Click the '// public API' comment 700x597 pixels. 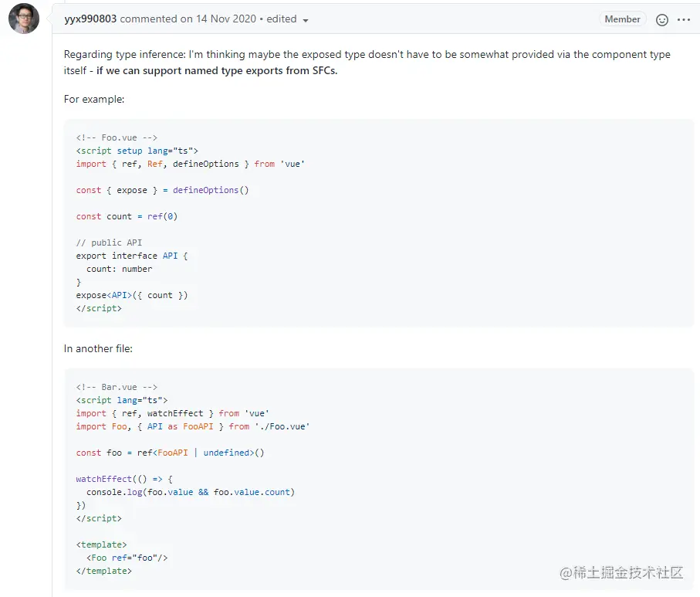click(109, 243)
